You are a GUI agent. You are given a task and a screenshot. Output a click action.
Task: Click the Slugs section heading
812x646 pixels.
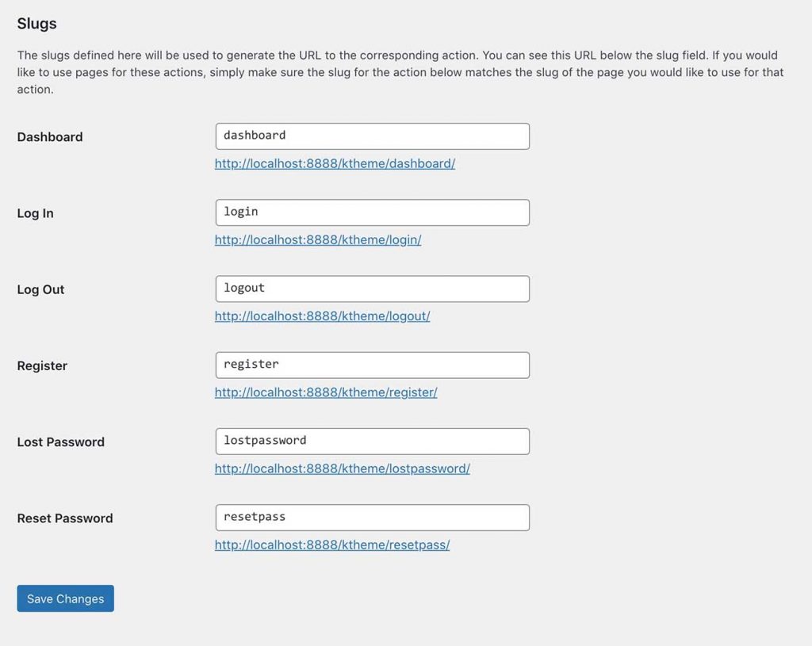(x=36, y=24)
